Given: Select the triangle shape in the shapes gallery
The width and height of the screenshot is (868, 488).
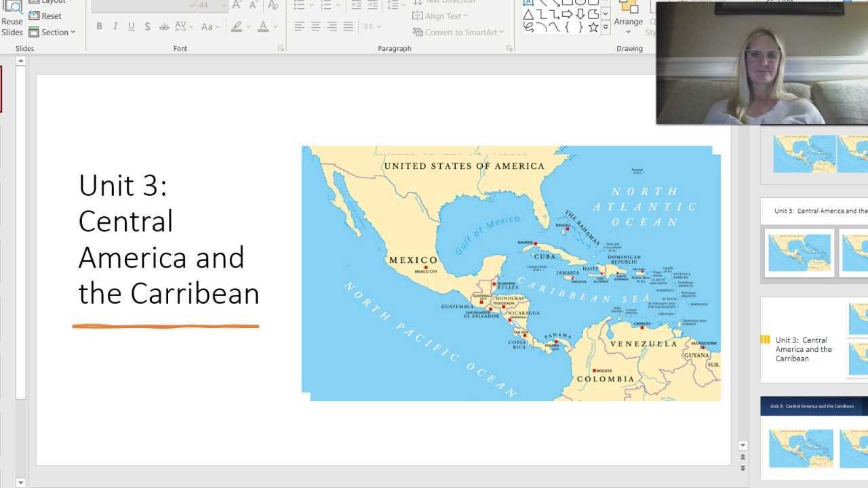Looking at the screenshot, I should pyautogui.click(x=528, y=14).
